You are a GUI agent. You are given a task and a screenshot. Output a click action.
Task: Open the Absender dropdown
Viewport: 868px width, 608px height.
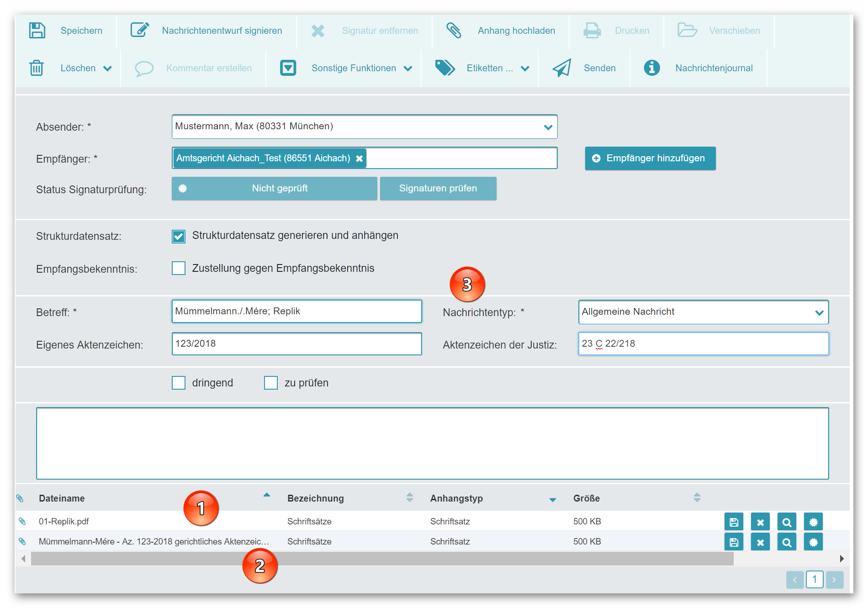pos(548,127)
